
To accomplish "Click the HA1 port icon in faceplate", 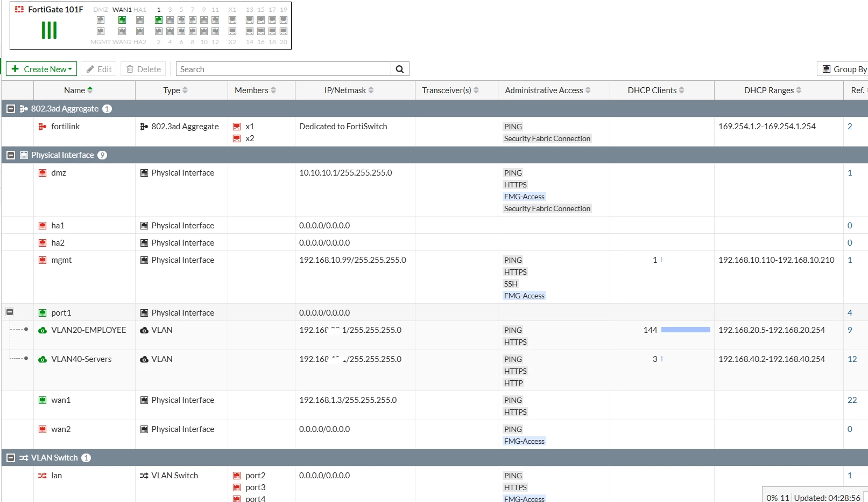I will (140, 20).
